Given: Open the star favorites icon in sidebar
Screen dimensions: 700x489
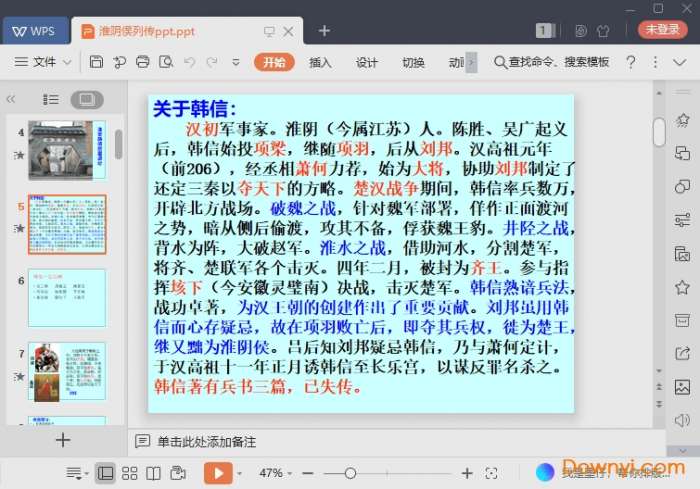Looking at the screenshot, I should pos(682,287).
